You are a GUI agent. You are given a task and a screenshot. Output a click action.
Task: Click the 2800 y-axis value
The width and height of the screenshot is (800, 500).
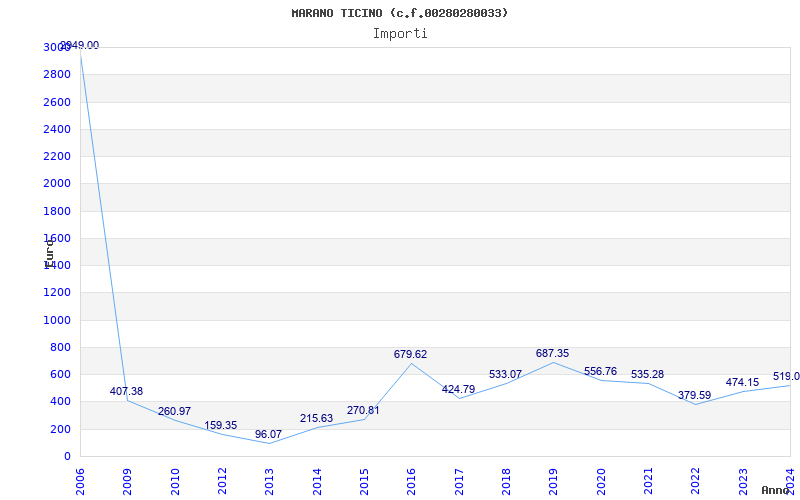pos(57,74)
